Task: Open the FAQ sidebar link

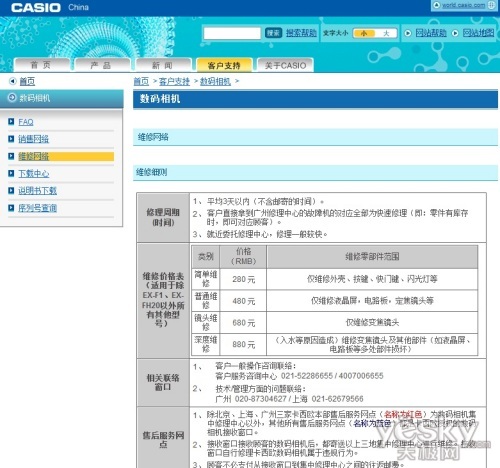Action: pyautogui.click(x=26, y=122)
